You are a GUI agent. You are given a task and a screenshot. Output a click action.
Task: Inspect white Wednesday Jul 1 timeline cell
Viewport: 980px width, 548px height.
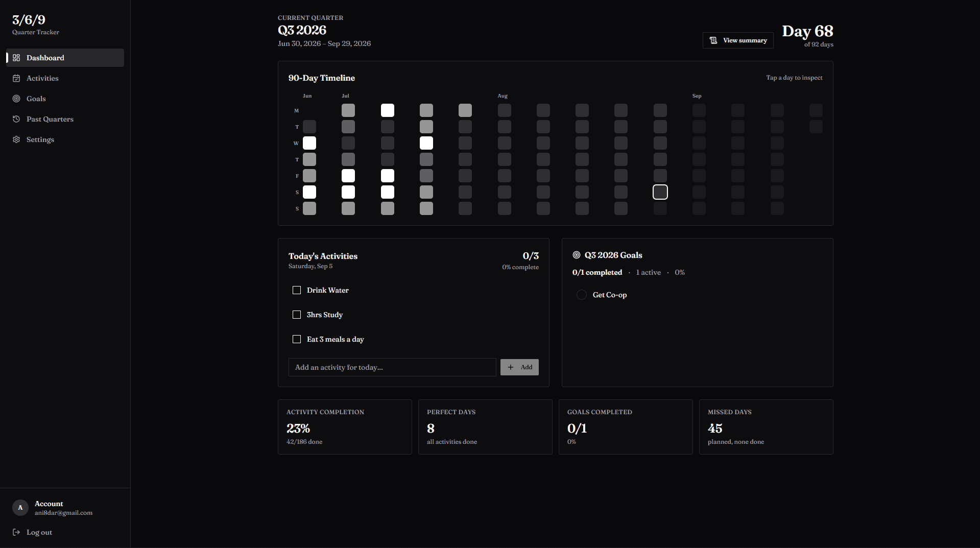click(x=309, y=143)
